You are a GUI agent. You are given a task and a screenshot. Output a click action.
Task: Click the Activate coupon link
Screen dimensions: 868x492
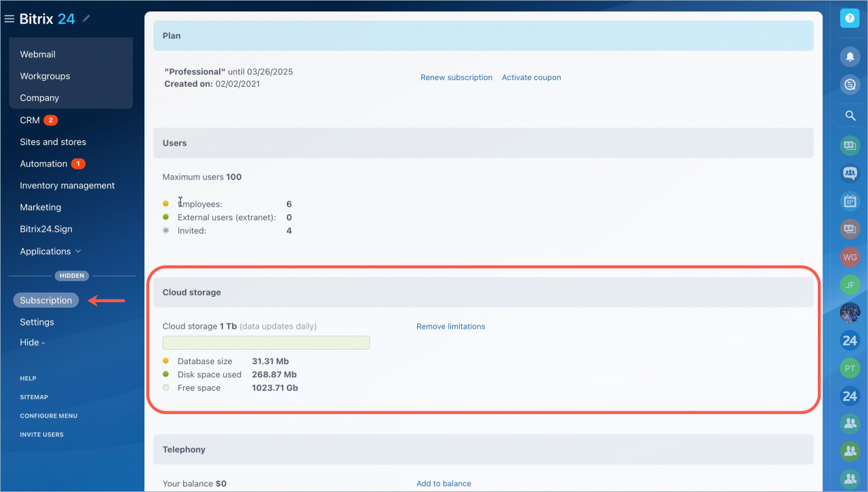[531, 77]
